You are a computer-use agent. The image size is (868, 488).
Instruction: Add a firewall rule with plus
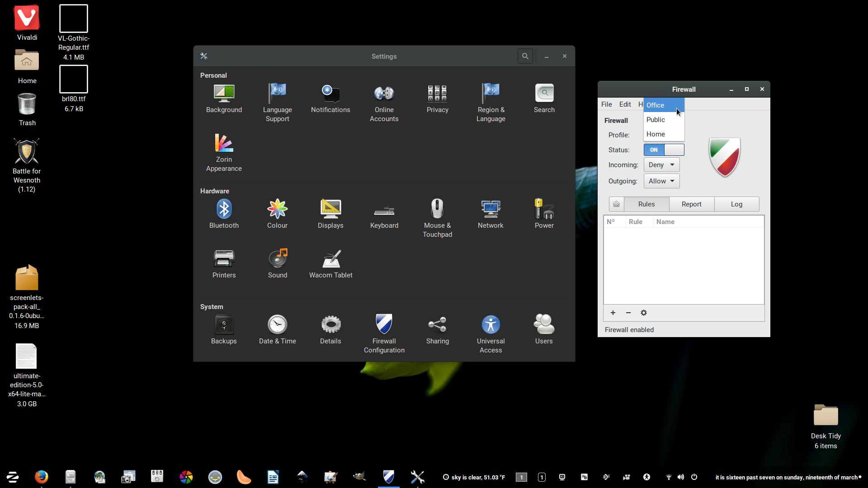(x=613, y=313)
